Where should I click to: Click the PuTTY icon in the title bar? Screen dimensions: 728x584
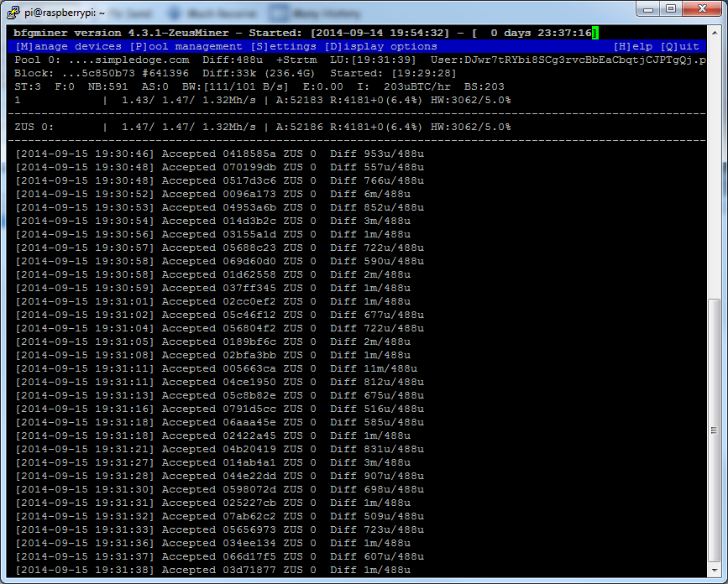coord(13,13)
